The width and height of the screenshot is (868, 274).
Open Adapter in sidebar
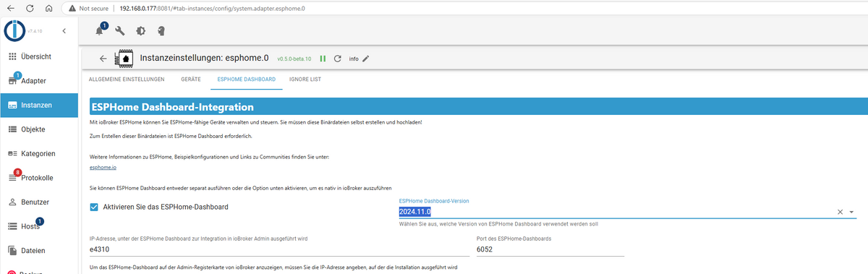click(39, 80)
